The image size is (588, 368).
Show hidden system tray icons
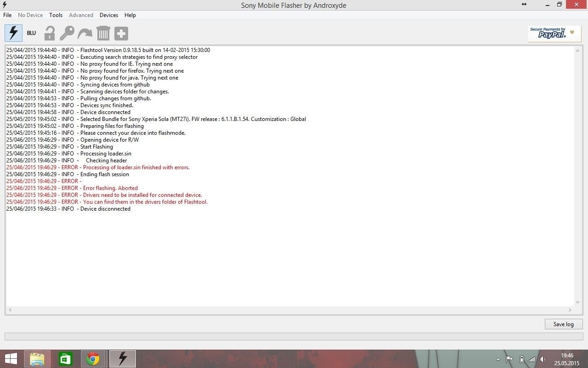(x=498, y=359)
